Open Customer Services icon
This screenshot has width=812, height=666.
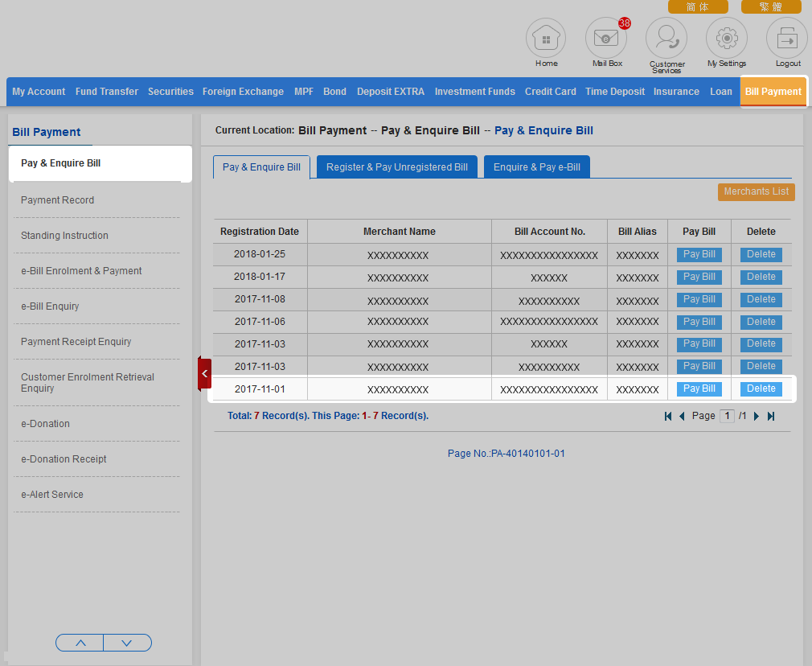[x=666, y=39]
